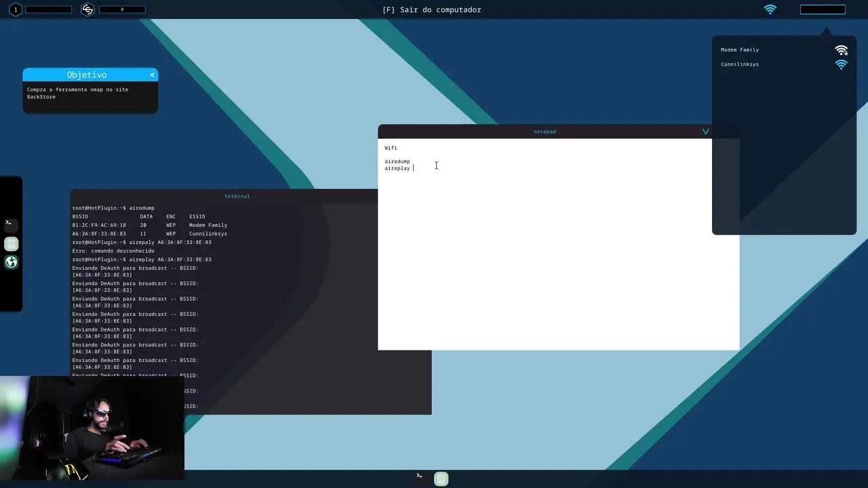
Task: Select the Modem Family network
Action: pyautogui.click(x=739, y=50)
